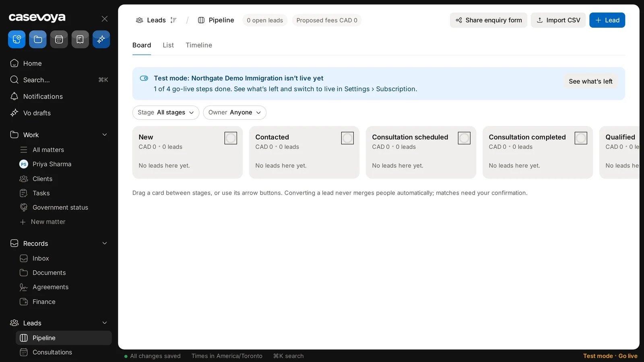The image size is (644, 362).
Task: Click the test mode toggle icon in banner
Action: coord(144,78)
